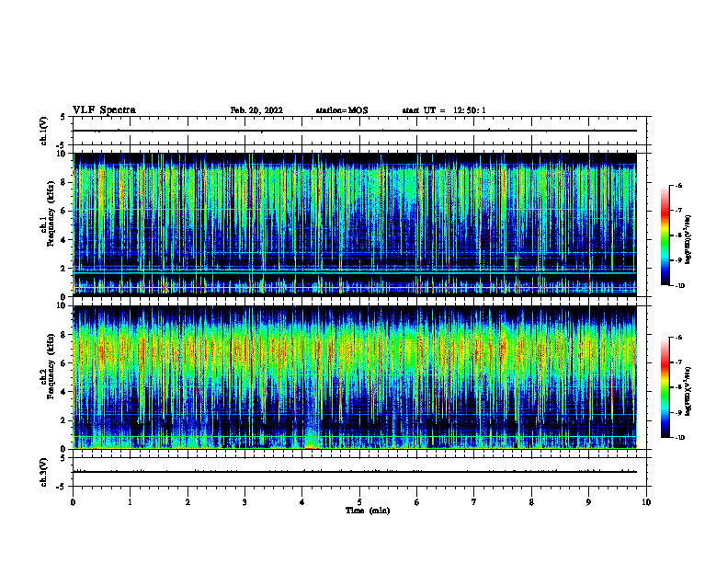Click the ch.1 voltage waveform strip

coord(359,131)
